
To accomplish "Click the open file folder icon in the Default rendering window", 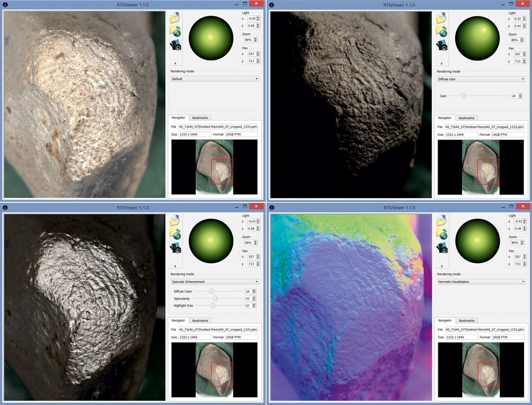I will [x=175, y=17].
